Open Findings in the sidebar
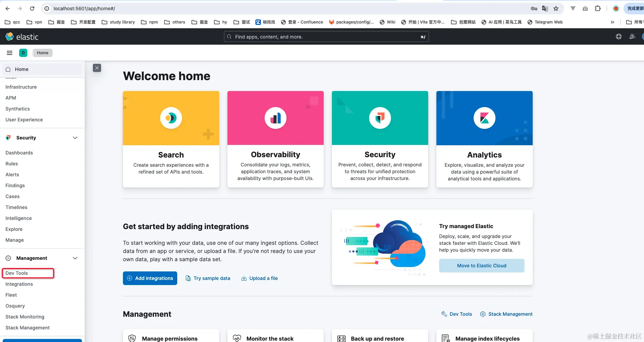Viewport: 644px width, 342px height. click(x=15, y=185)
